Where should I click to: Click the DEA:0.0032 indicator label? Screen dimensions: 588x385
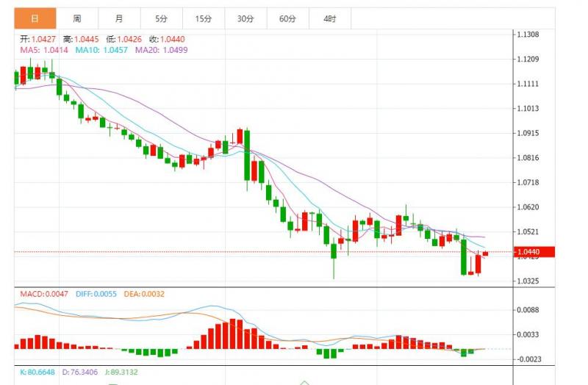coord(144,294)
